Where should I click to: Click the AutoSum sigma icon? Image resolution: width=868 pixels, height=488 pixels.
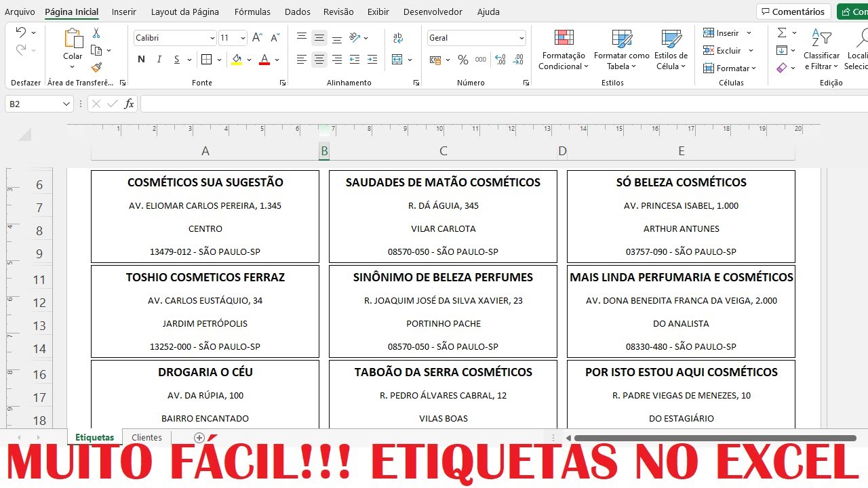pyautogui.click(x=782, y=33)
